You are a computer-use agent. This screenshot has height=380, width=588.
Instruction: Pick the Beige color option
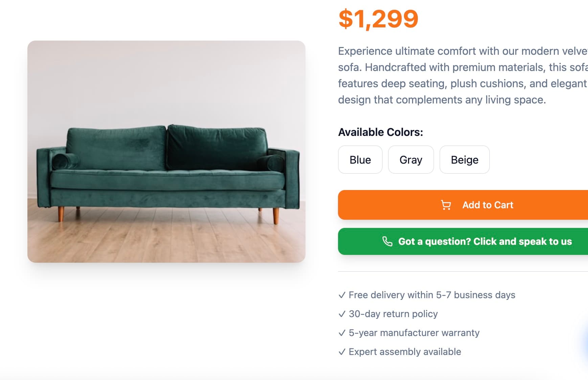[464, 160]
